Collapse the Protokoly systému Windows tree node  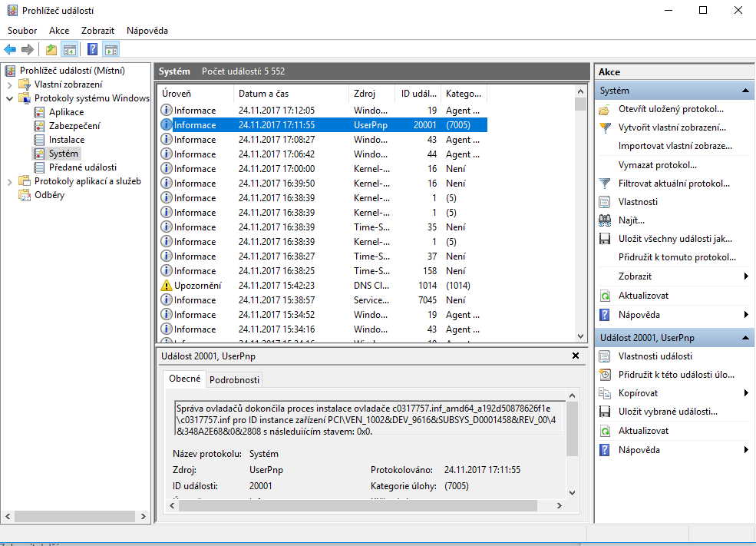pyautogui.click(x=9, y=98)
